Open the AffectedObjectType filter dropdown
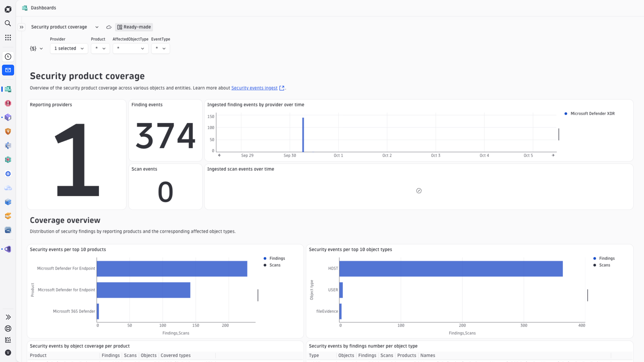Image resolution: width=644 pixels, height=362 pixels. pos(130,48)
